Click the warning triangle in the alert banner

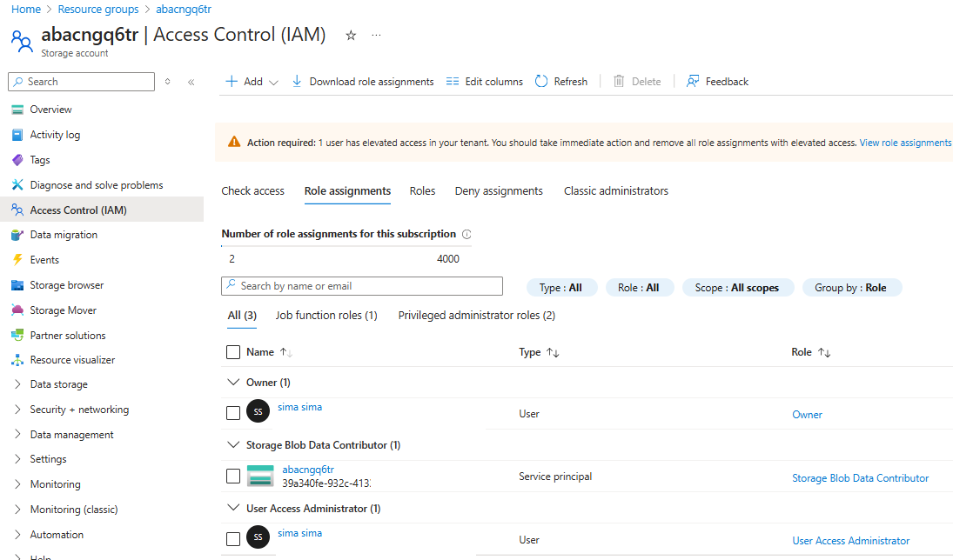coord(234,142)
